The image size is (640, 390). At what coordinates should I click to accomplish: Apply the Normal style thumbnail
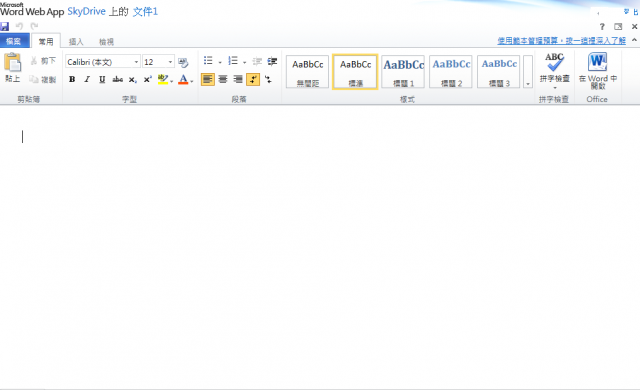[355, 72]
